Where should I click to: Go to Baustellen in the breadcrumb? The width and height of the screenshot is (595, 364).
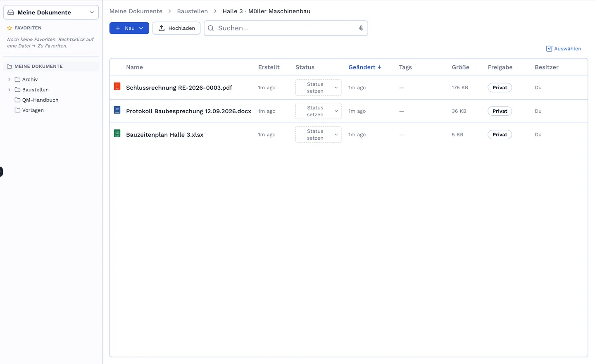tap(193, 11)
